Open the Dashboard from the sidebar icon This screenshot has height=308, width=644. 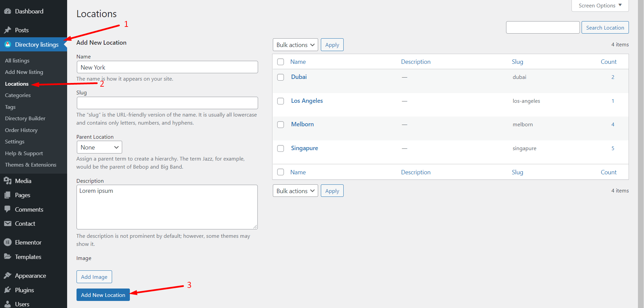tap(8, 11)
